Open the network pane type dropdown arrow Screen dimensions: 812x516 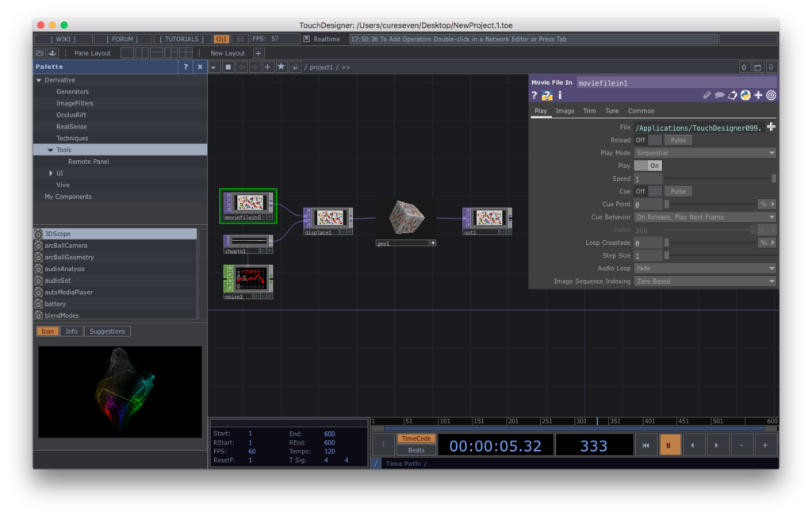coord(213,67)
